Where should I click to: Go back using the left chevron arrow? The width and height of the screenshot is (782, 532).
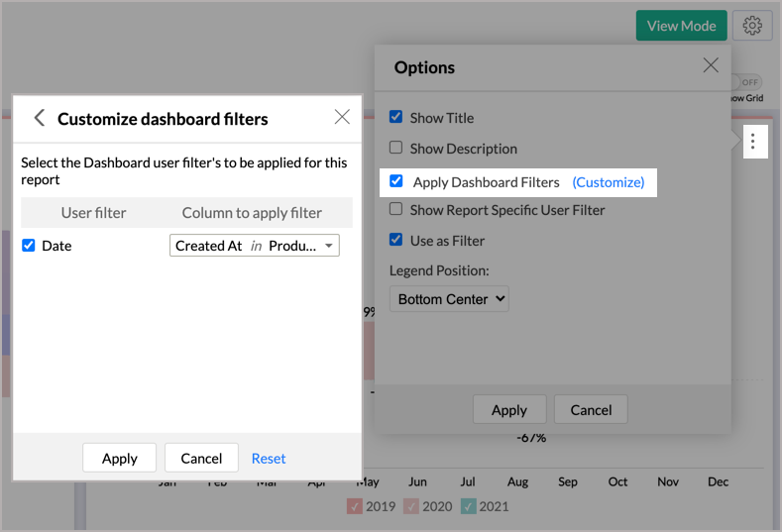click(x=40, y=118)
